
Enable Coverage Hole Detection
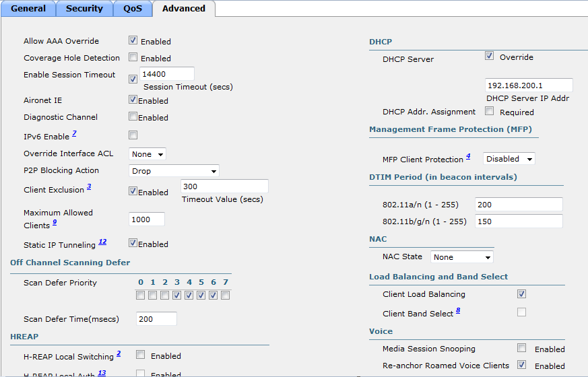[x=133, y=57]
